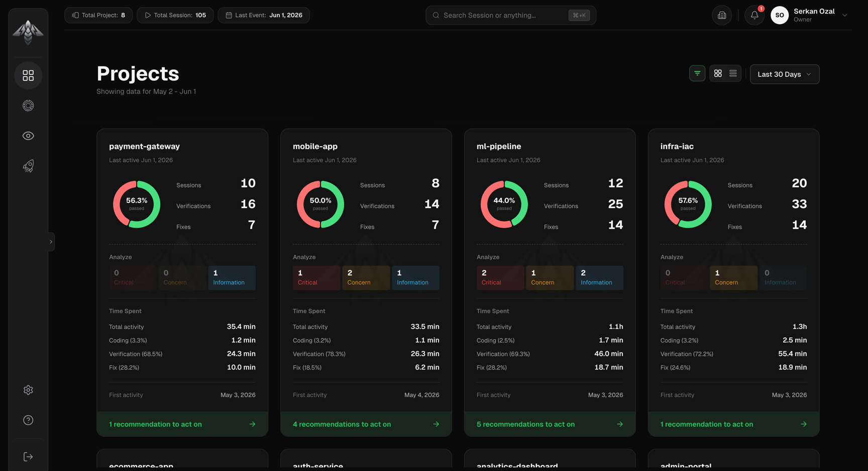Viewport: 868px width, 471px height.
Task: Click arrow icon on ml-pipeline recommendation bar
Action: [620, 424]
